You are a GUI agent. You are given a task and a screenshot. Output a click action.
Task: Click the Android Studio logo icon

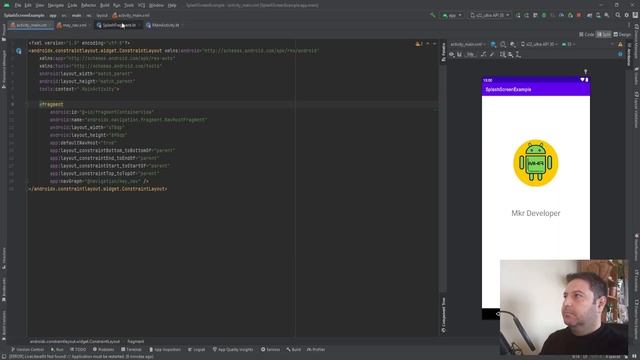click(7, 5)
